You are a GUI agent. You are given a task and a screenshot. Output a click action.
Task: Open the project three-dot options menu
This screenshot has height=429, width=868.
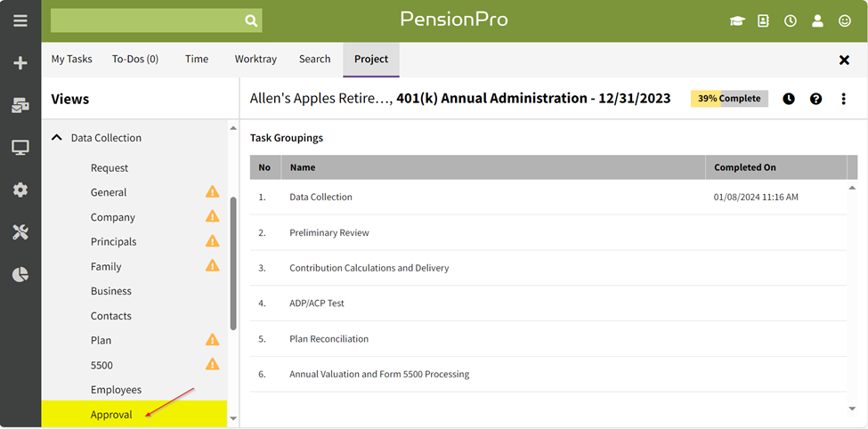[844, 99]
